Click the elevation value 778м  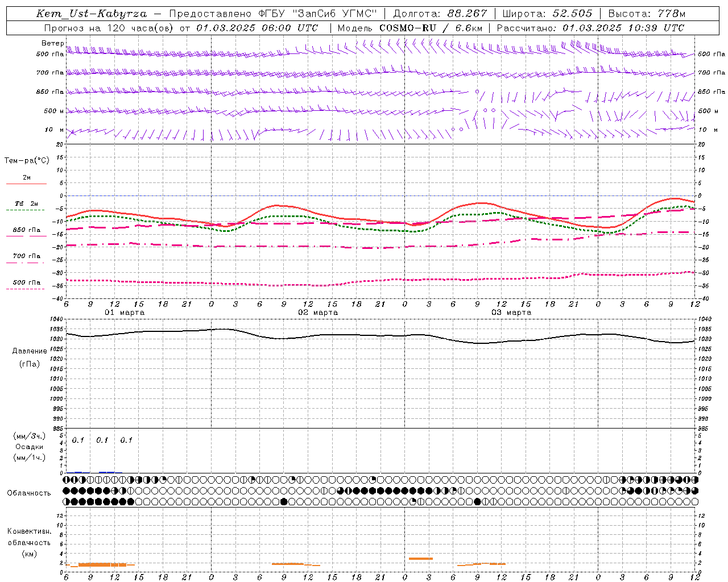click(x=671, y=14)
